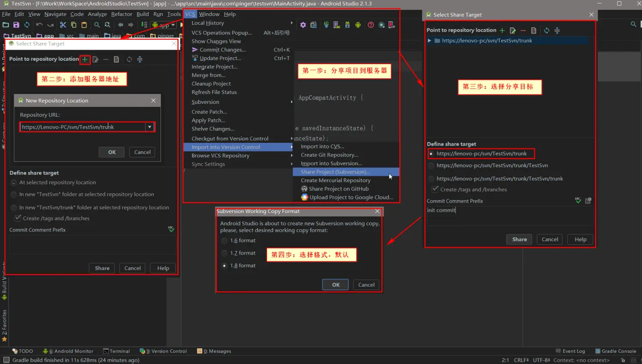The width and height of the screenshot is (642, 364).
Task: Click the Make Project build icon
Action: [x=144, y=25]
